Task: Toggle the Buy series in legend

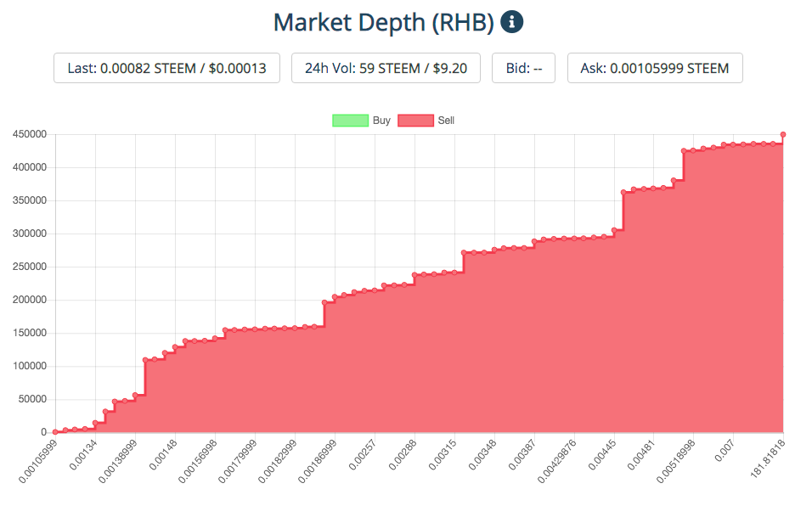Action: point(362,121)
